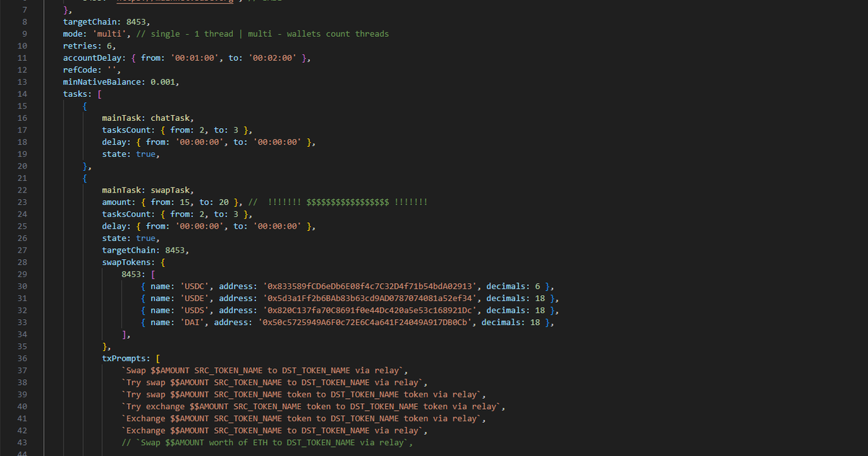Place cursor on '00:02:00' in accountDelay
868x456 pixels.
point(272,58)
